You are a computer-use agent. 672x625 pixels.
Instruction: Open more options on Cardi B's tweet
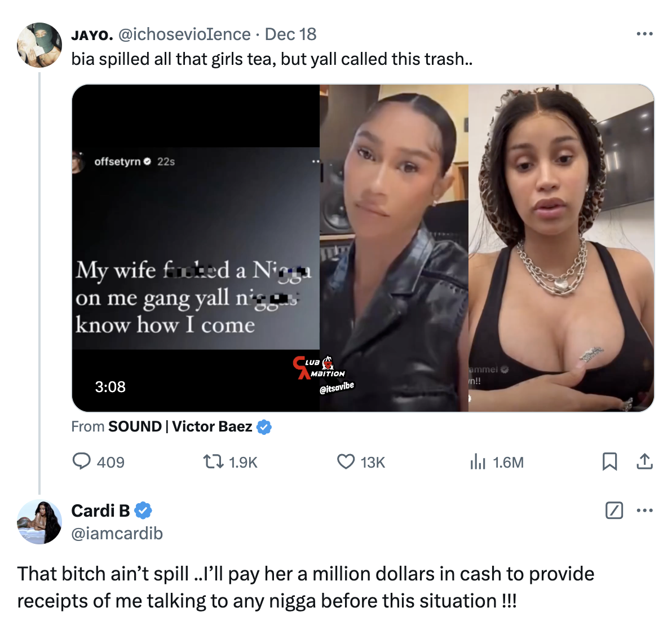[644, 510]
